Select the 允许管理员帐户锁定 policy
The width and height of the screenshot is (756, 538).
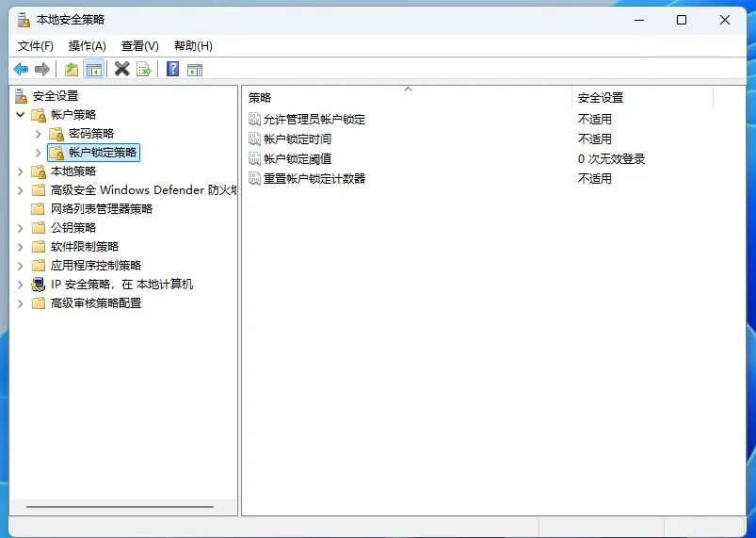click(314, 120)
